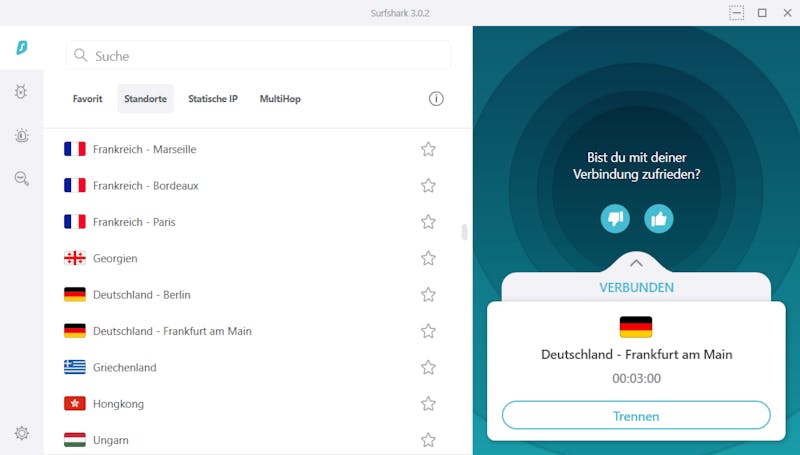Image resolution: width=800 pixels, height=455 pixels.
Task: Click the French flag for Frankreich - Marseille
Action: point(75,149)
